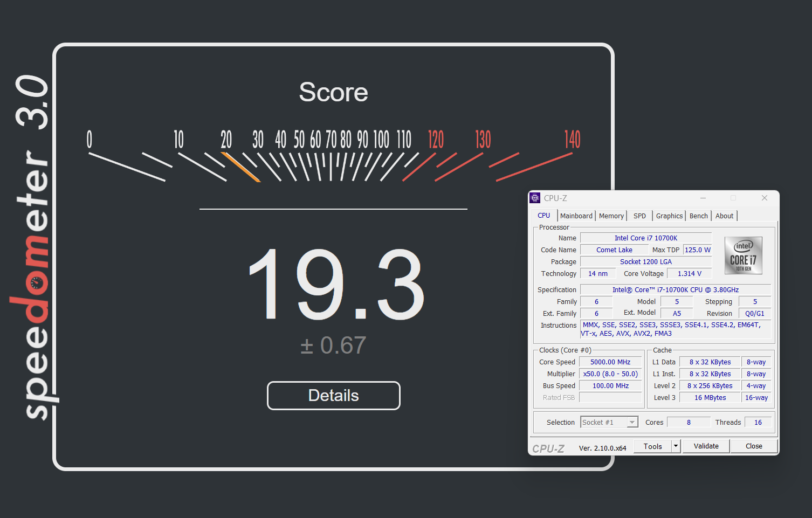The width and height of the screenshot is (812, 518).
Task: Open the About tab in CPU-Z
Action: (724, 216)
